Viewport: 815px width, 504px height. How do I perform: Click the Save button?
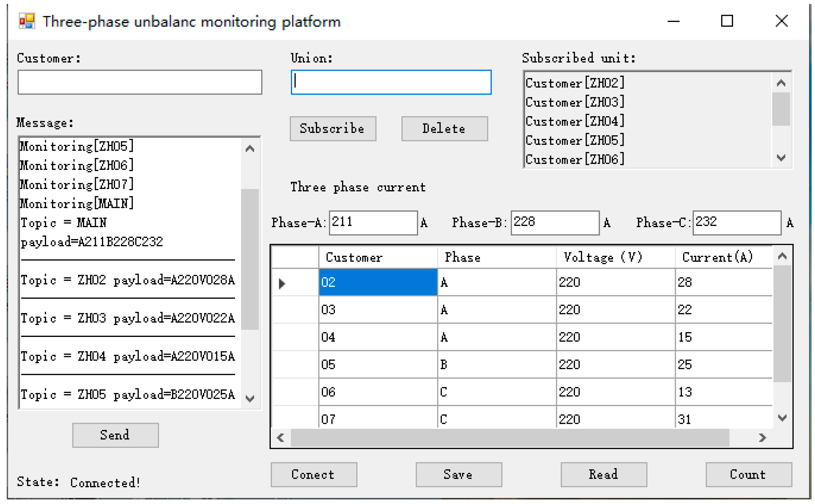click(458, 474)
